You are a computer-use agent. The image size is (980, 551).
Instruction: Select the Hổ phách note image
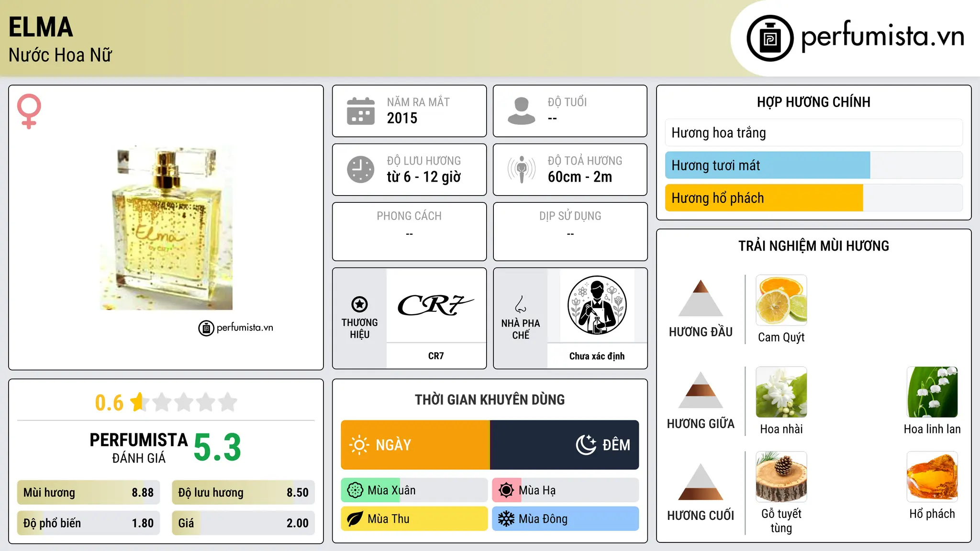coord(932,477)
